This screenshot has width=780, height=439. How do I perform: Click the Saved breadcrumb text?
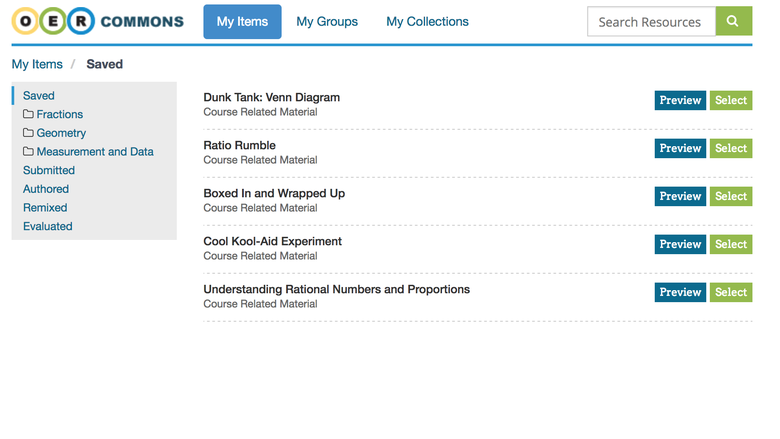click(104, 64)
